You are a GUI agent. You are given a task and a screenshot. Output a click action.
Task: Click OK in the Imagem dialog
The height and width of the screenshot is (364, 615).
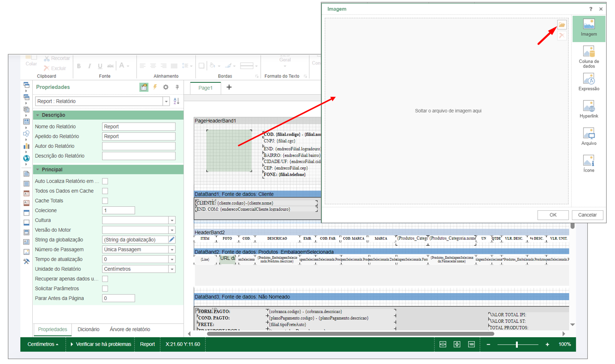tap(553, 215)
